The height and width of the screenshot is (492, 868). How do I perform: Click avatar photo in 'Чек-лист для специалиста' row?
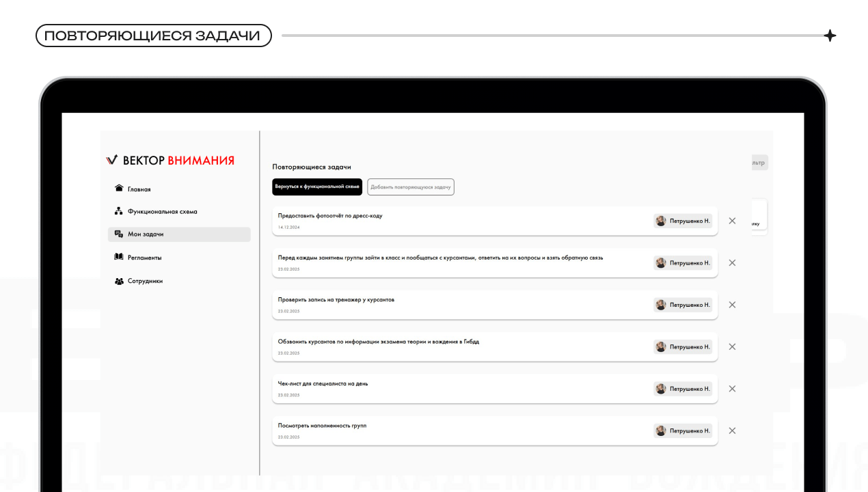tap(661, 389)
